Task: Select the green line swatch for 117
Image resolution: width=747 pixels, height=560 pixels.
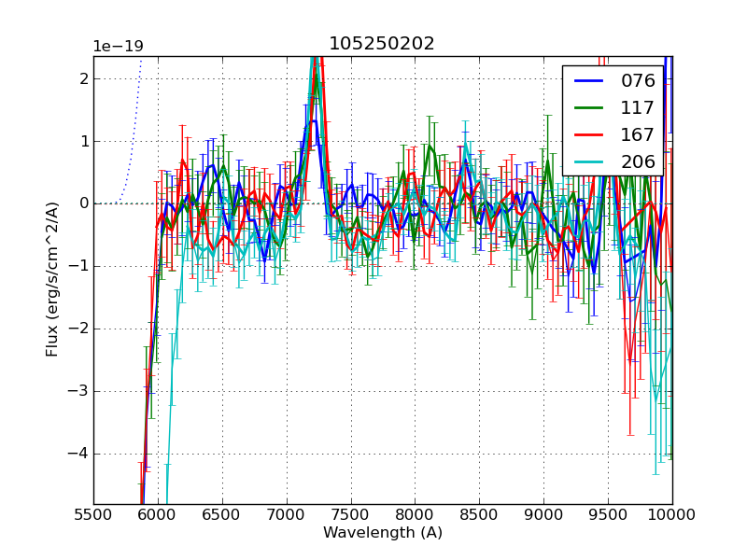Action: (588, 107)
